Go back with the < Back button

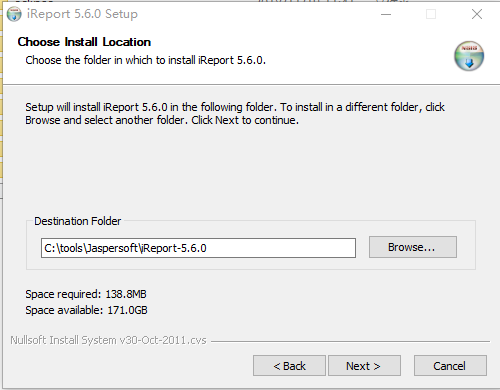coord(289,366)
